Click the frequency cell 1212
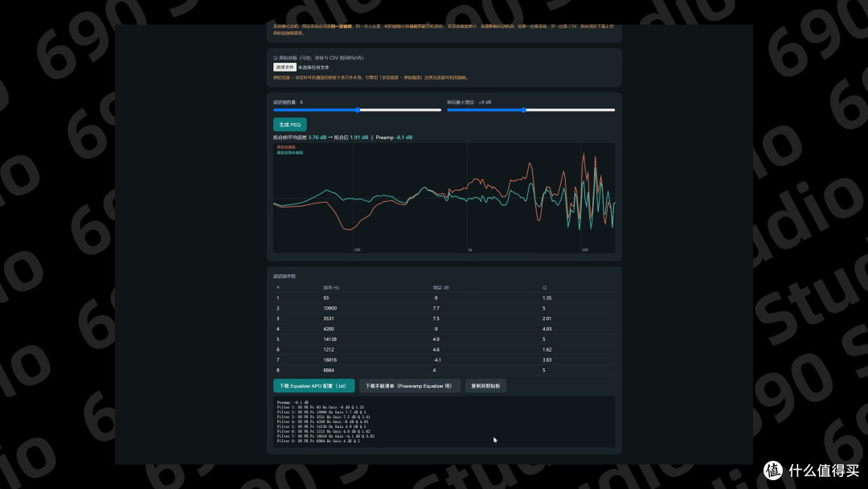 329,350
